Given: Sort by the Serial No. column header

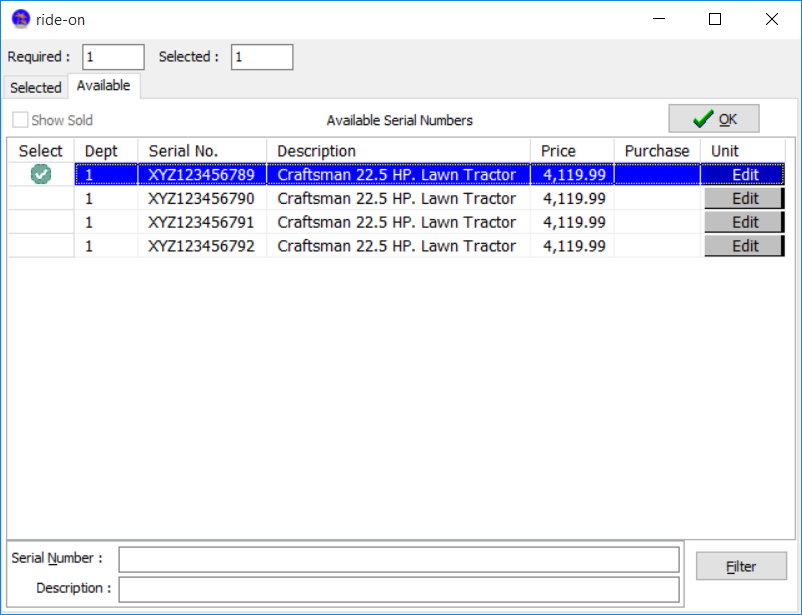Looking at the screenshot, I should pos(202,151).
